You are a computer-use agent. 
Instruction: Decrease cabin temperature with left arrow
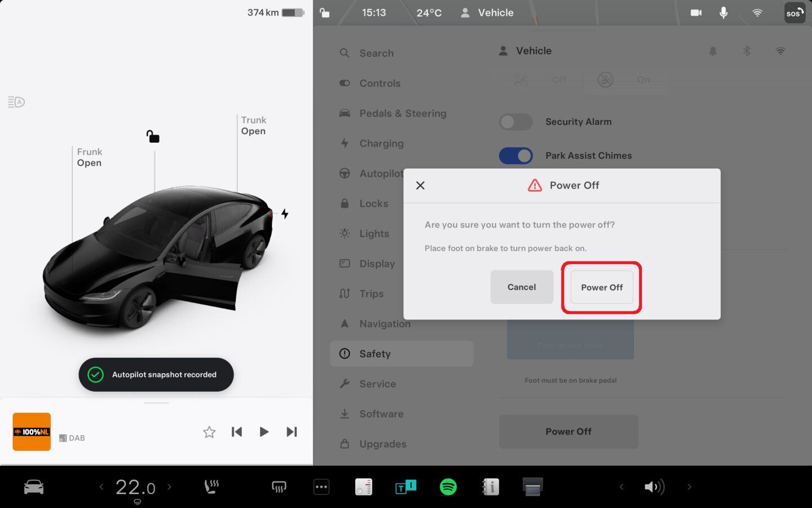tap(101, 487)
